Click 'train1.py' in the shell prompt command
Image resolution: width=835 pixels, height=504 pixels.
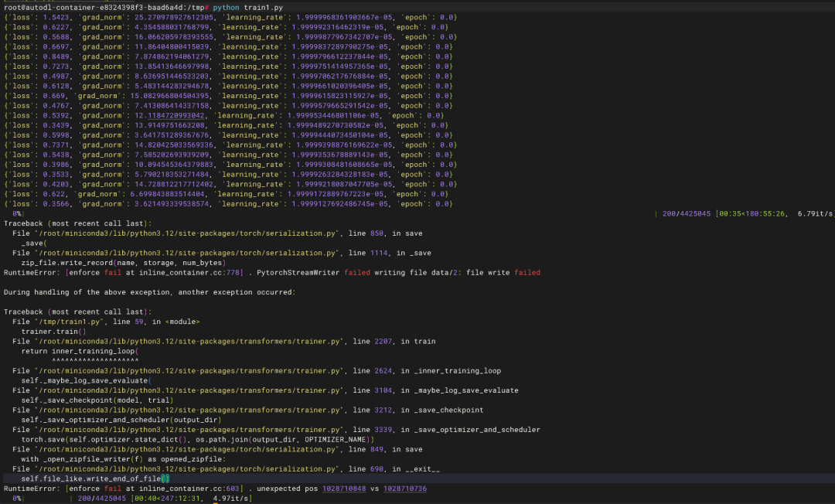coord(263,8)
